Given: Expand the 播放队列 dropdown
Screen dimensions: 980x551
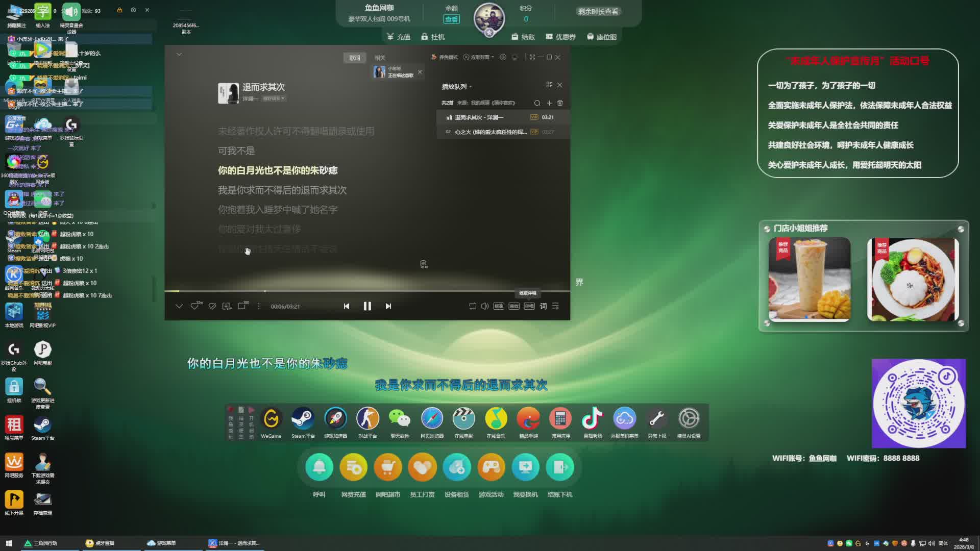Looking at the screenshot, I should [x=457, y=87].
